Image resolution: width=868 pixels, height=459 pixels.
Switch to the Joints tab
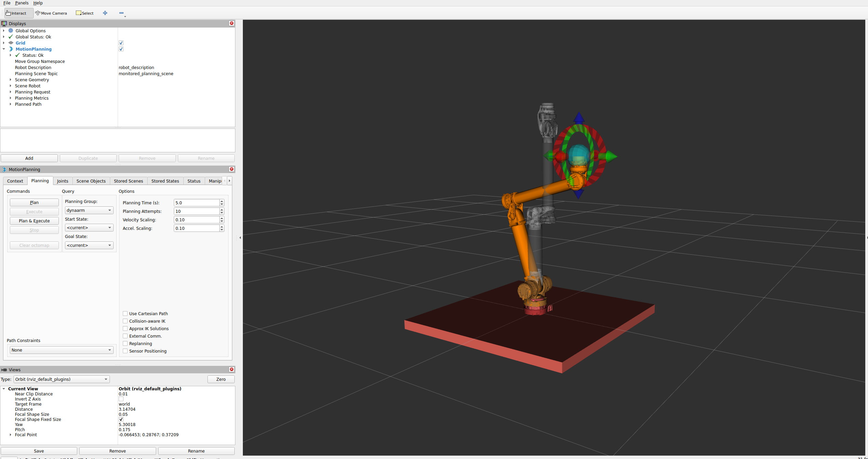point(63,181)
